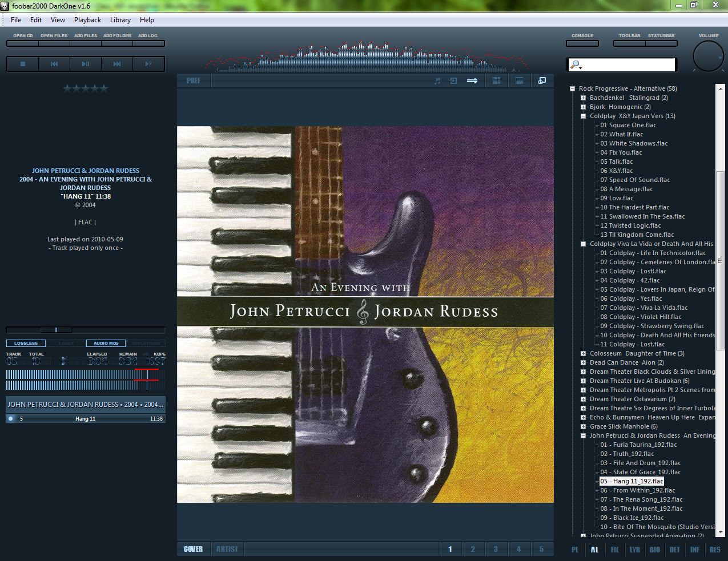Open preferences with the PREF button
This screenshot has width=728, height=561.
coord(194,80)
